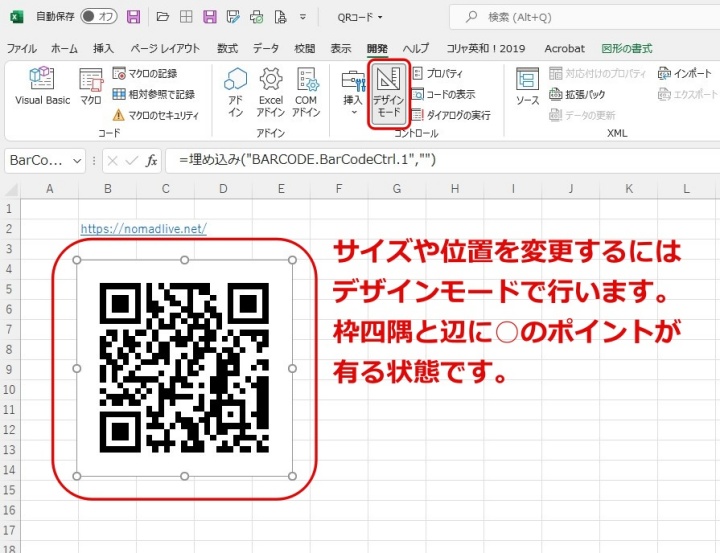Image resolution: width=720 pixels, height=553 pixels.
Task: Open the 図形の書式 tab
Action: pos(627,48)
